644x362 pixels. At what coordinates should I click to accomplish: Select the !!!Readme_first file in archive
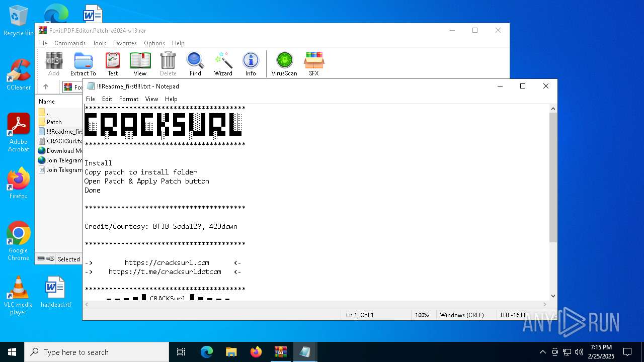[60, 132]
